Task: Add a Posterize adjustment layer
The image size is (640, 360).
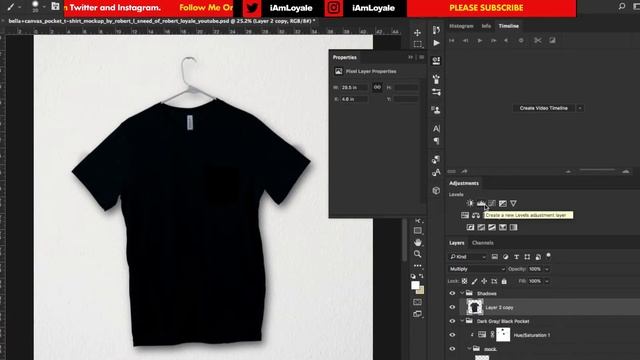Action: point(481,227)
